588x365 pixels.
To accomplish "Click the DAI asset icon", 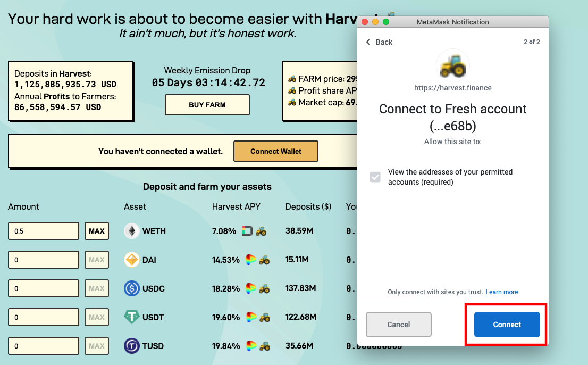I will coord(132,260).
